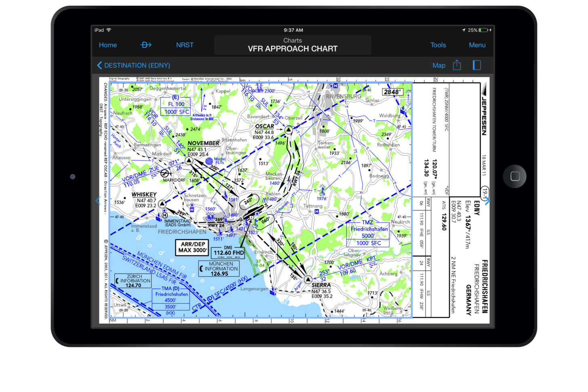The width and height of the screenshot is (588, 392).
Task: Open the Tools menu
Action: 438,45
